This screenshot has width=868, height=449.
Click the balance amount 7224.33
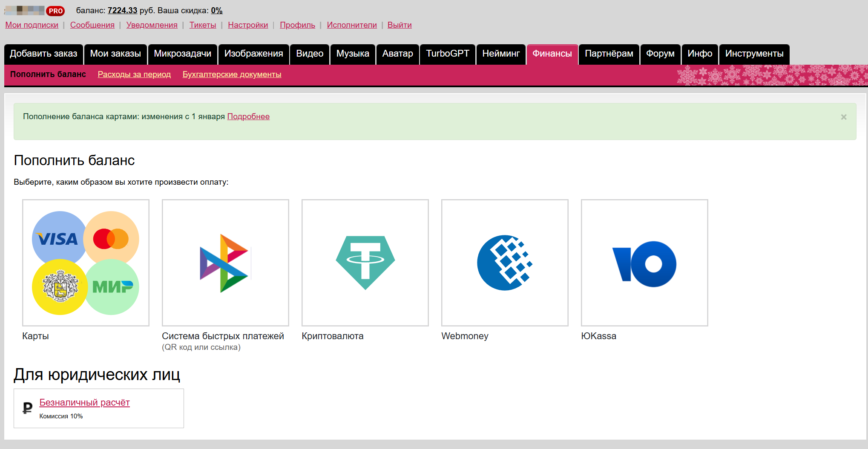pyautogui.click(x=122, y=11)
